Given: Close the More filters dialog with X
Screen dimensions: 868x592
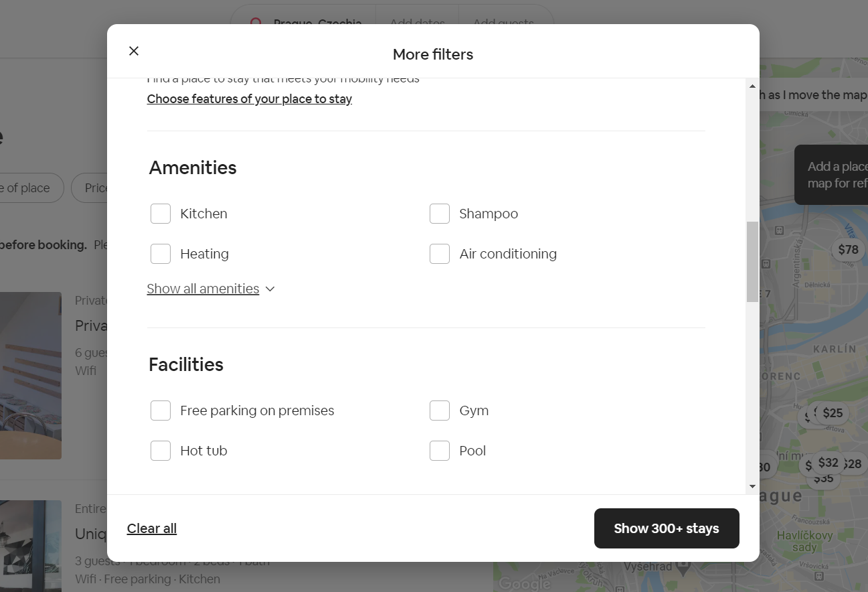Looking at the screenshot, I should click(134, 51).
